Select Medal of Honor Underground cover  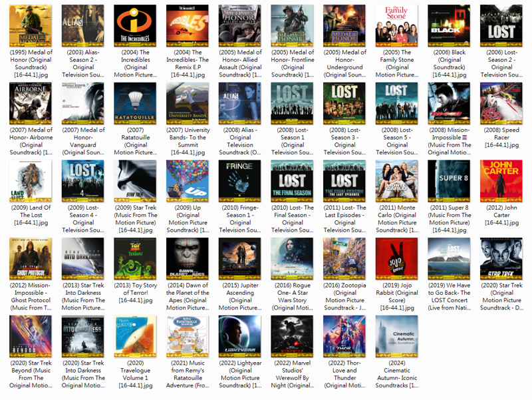pyautogui.click(x=344, y=26)
